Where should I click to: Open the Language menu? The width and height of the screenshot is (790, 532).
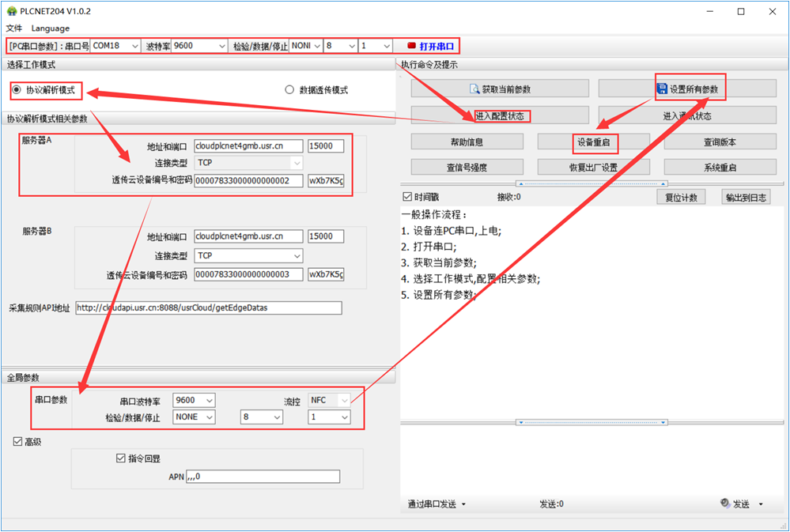[x=51, y=28]
